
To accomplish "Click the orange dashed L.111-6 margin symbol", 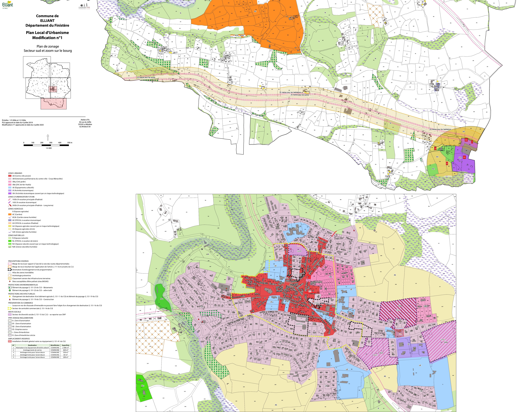I will pyautogui.click(x=10, y=267).
